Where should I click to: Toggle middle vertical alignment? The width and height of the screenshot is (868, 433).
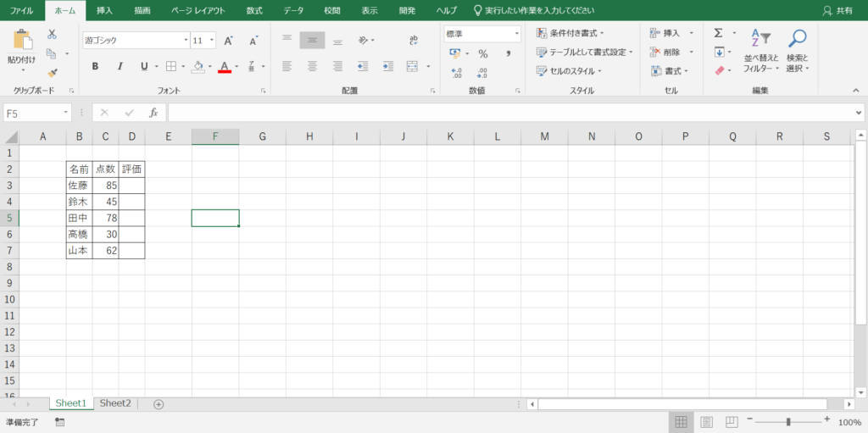tap(312, 40)
